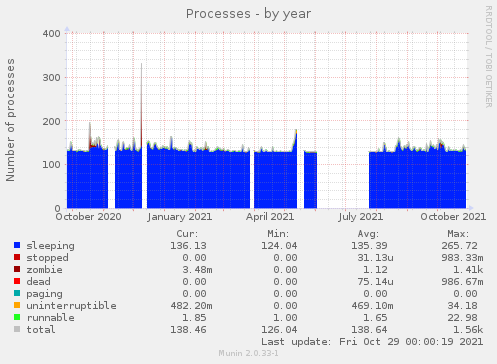Viewport: 497px width, 364px height.
Task: Click runnable average value 1.65
Action: tap(375, 318)
